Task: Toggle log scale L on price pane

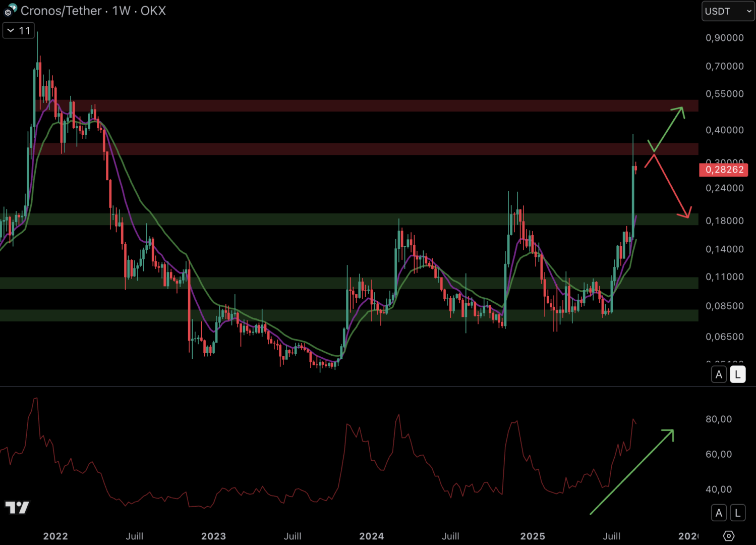Action: (737, 374)
